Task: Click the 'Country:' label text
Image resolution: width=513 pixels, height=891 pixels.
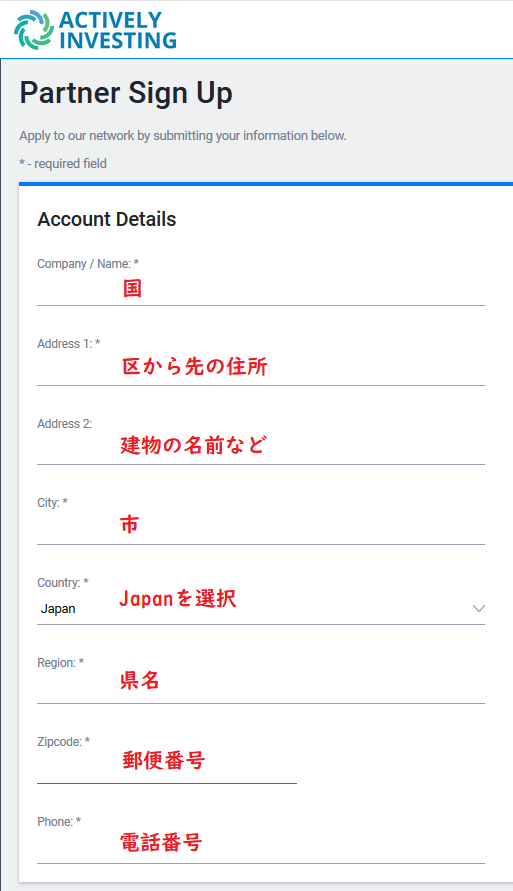Action: tap(63, 583)
